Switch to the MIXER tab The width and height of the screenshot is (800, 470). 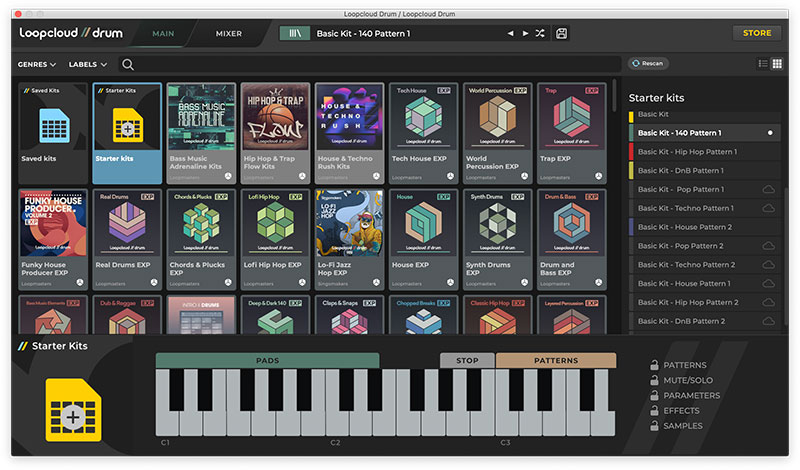tap(229, 34)
